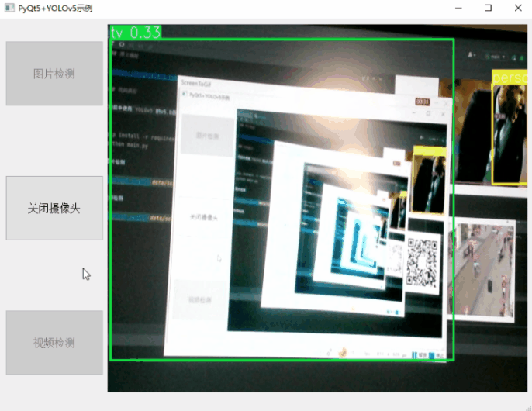The image size is (532, 411).
Task: Maximize the PyQt5+YOLOv5 window
Action: click(488, 9)
